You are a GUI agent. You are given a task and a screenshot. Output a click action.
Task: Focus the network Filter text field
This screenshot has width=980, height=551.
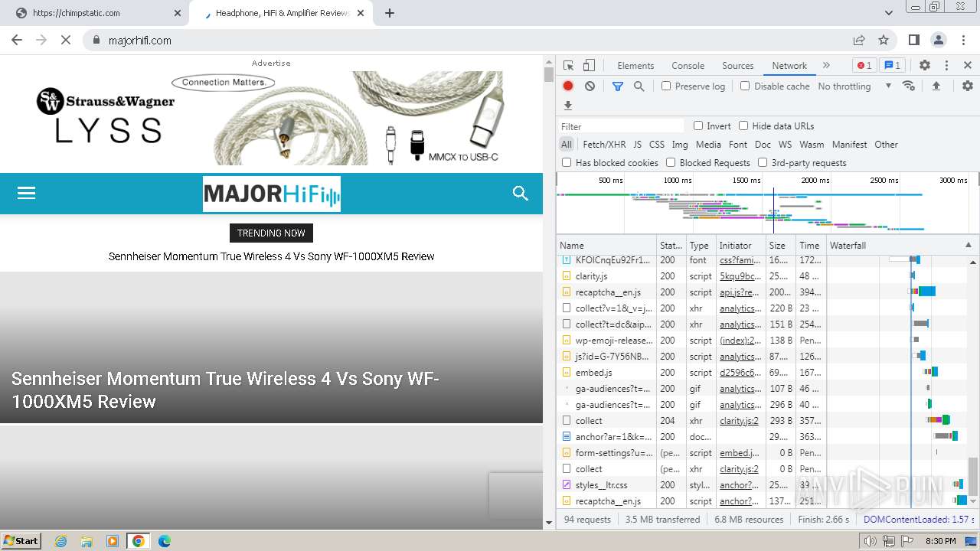(621, 126)
